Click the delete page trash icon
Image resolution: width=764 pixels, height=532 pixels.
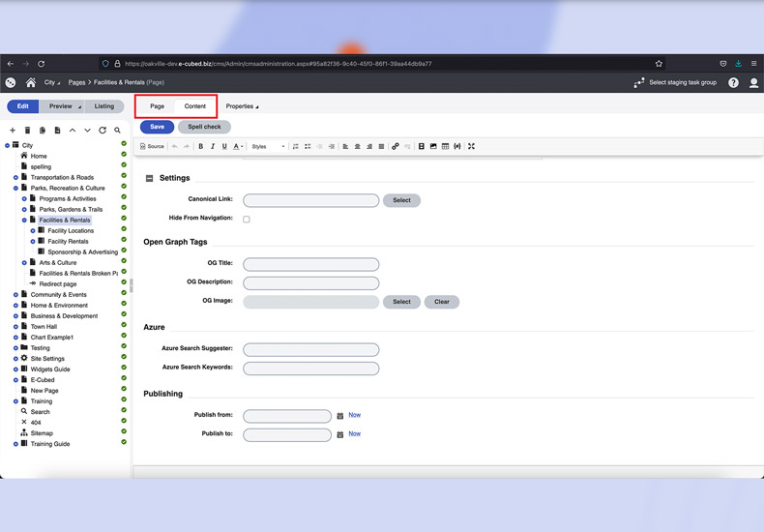27,131
